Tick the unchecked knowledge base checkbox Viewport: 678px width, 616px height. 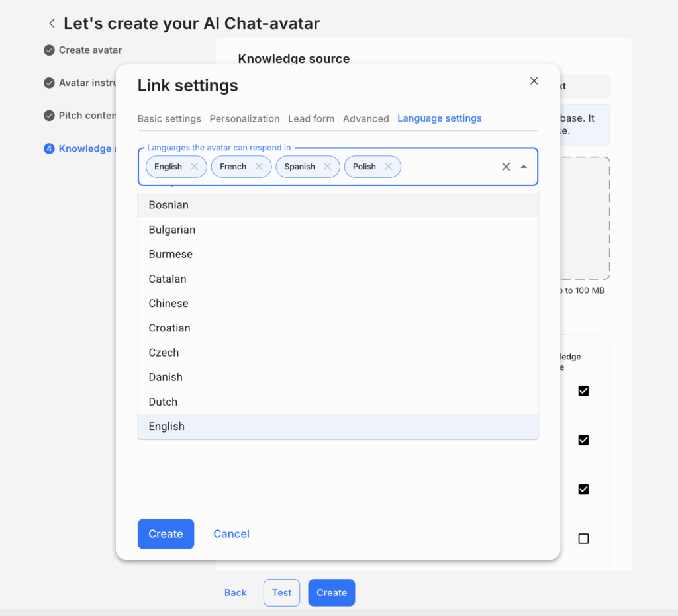point(583,539)
